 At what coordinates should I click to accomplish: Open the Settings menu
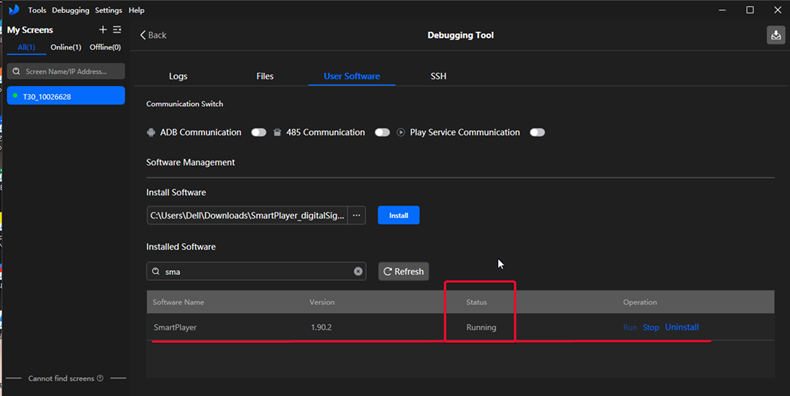point(108,10)
